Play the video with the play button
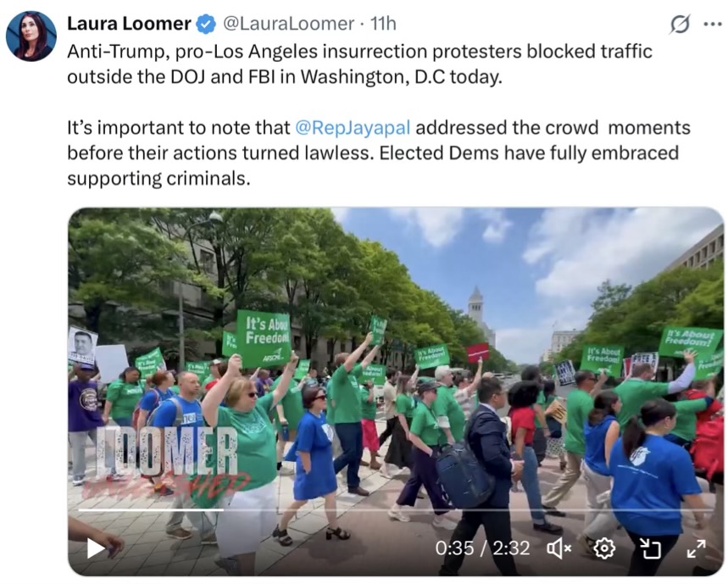Viewport: 728px width, 584px height. [96, 548]
